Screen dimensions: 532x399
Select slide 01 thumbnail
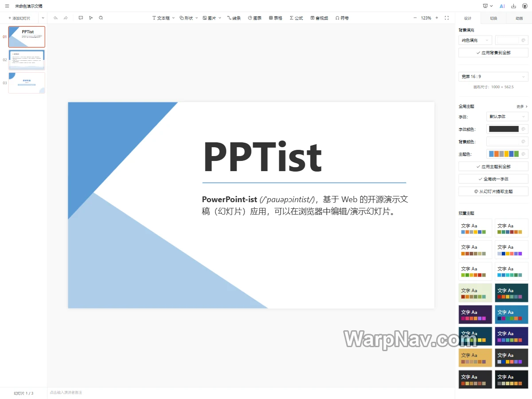point(27,37)
